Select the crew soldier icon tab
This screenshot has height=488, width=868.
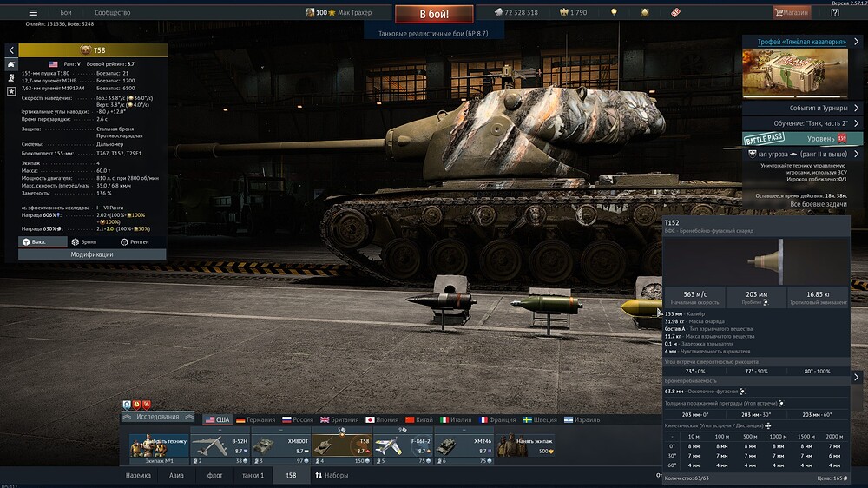point(11,77)
